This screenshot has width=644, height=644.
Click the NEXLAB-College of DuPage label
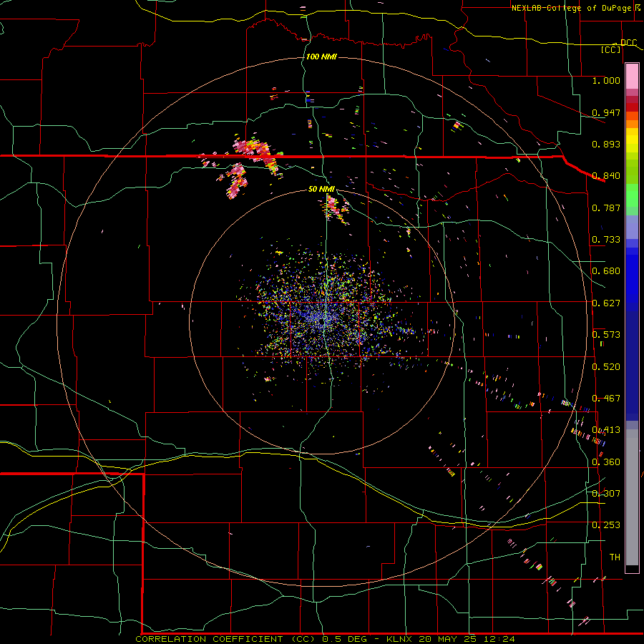point(572,8)
